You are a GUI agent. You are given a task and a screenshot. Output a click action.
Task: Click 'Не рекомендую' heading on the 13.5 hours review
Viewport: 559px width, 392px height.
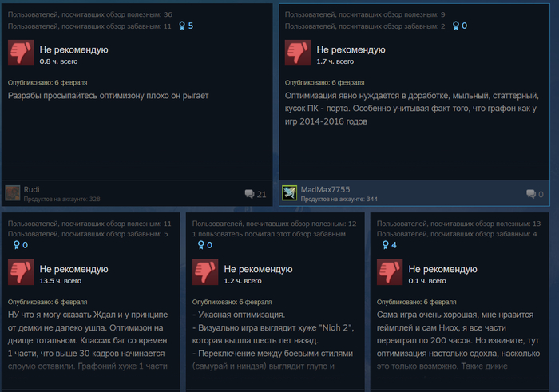click(73, 269)
